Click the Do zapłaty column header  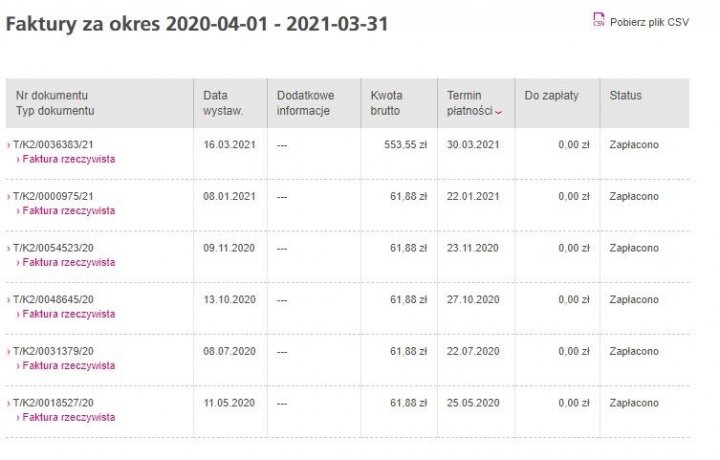551,96
